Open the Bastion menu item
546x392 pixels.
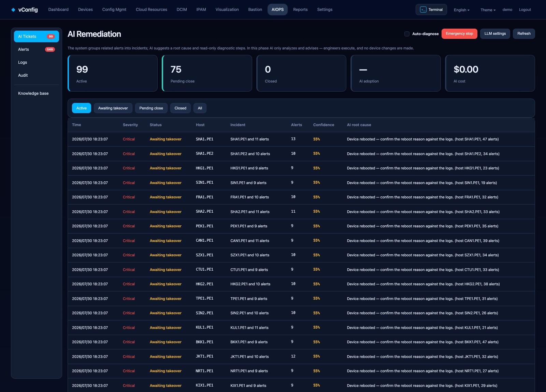coord(255,10)
